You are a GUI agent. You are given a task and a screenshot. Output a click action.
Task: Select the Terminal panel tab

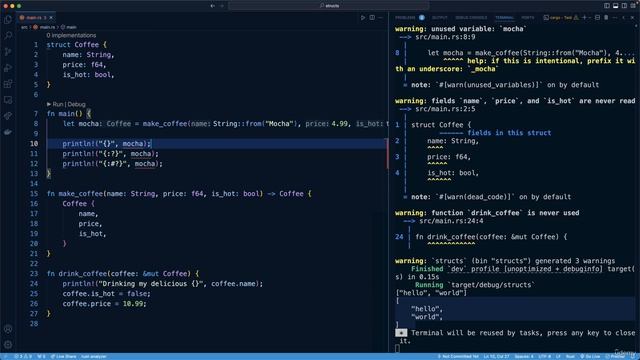pos(505,18)
